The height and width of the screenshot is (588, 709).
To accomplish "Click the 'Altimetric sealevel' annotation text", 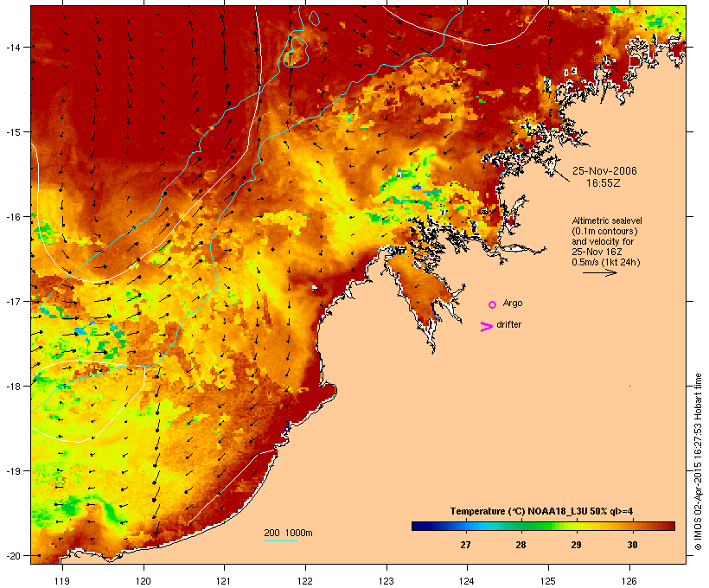I will click(607, 220).
